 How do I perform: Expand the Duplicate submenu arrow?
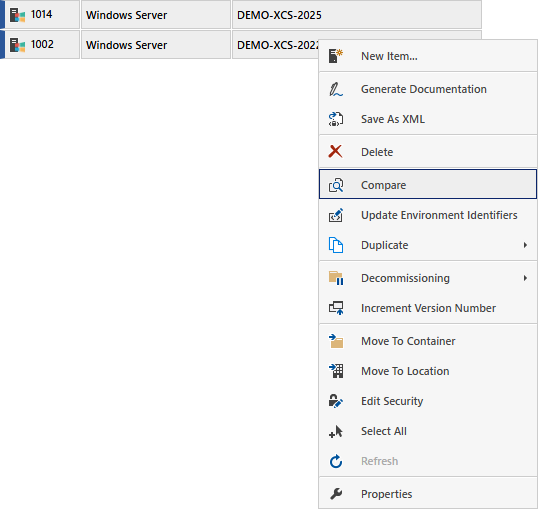pyautogui.click(x=525, y=245)
